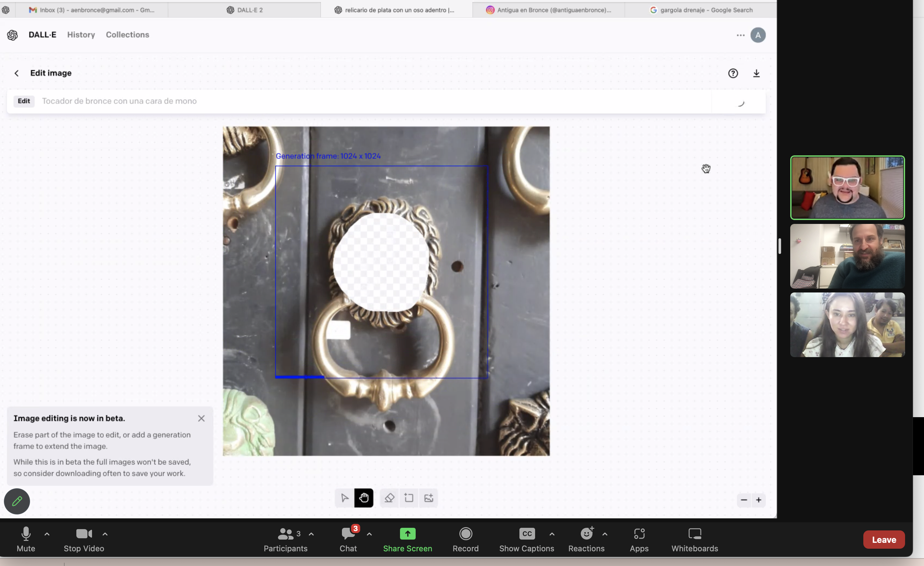This screenshot has height=566, width=924.
Task: Open the help question mark
Action: pyautogui.click(x=733, y=73)
